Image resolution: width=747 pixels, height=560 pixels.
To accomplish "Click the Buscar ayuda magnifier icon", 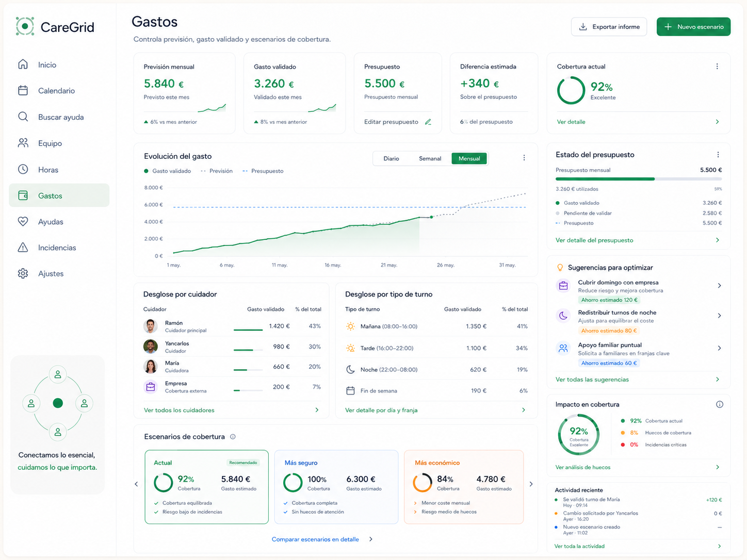I will pos(23,117).
